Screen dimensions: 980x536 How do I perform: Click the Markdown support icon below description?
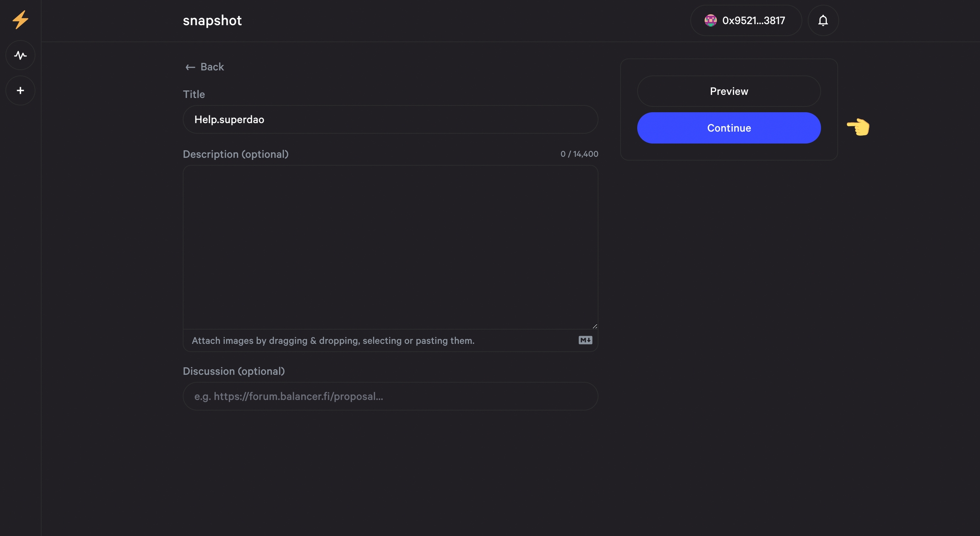(x=585, y=340)
